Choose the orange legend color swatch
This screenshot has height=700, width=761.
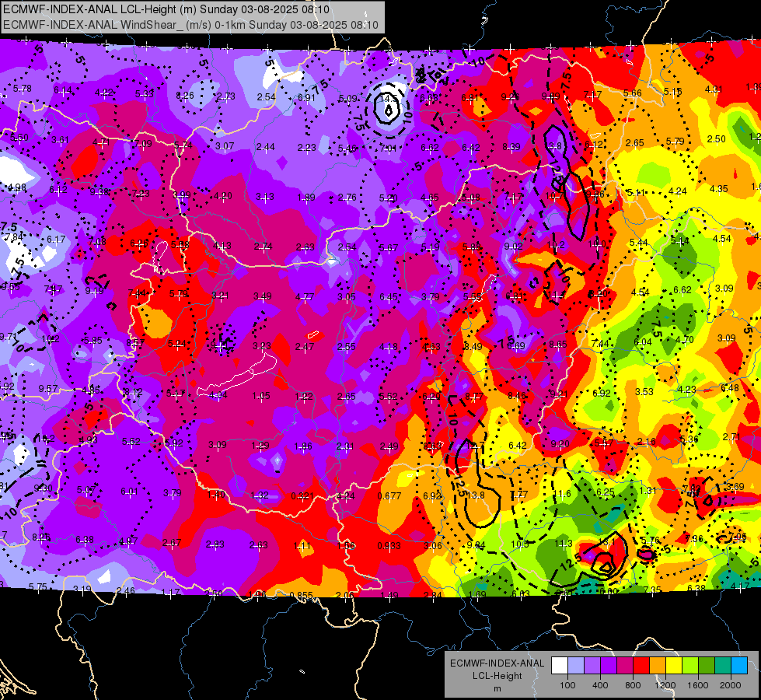[x=657, y=666]
